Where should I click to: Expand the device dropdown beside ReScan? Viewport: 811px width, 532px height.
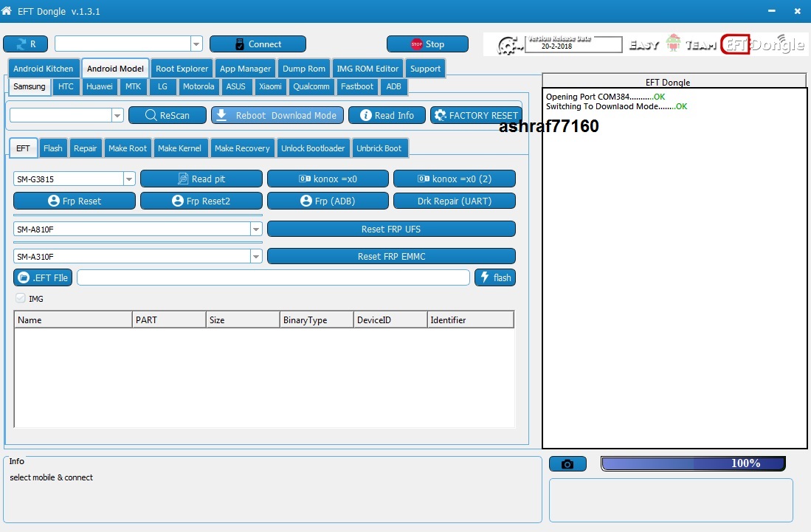click(117, 115)
